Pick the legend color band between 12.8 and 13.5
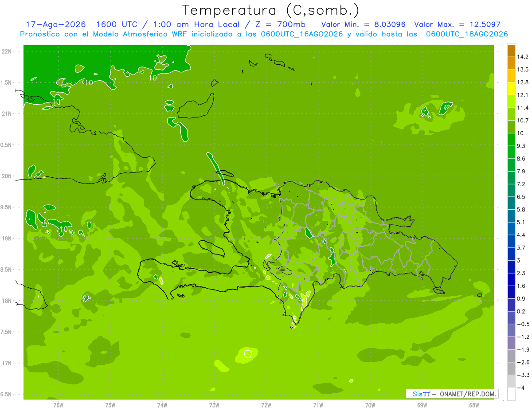The height and width of the screenshot is (411, 532). 511,76
